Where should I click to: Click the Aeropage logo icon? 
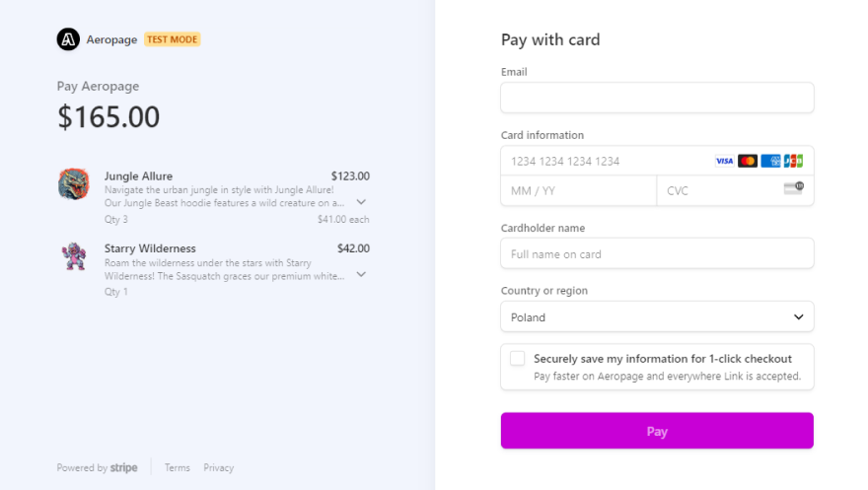pos(67,39)
